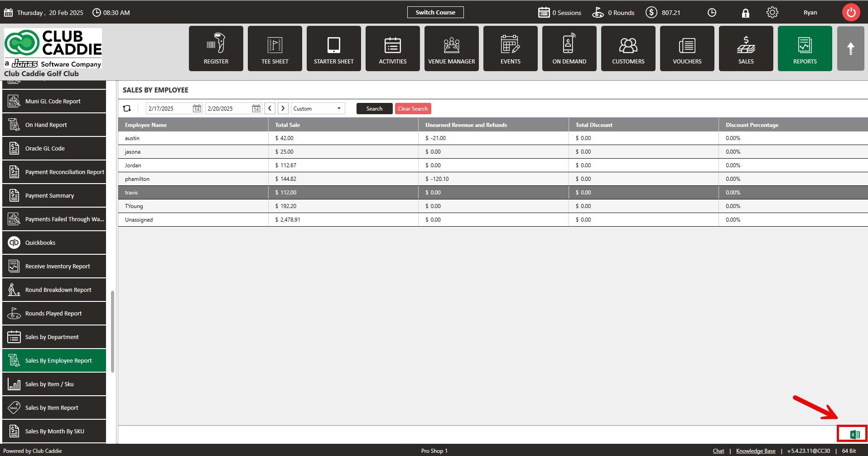Click the Search button

(374, 108)
